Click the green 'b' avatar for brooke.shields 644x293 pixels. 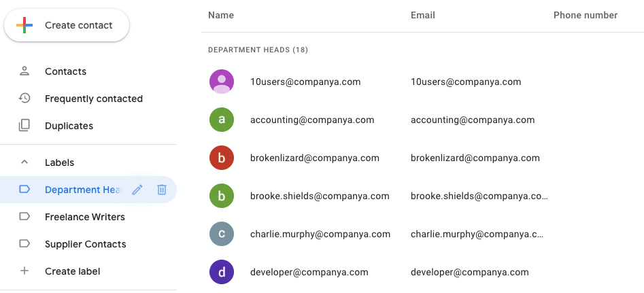(222, 196)
